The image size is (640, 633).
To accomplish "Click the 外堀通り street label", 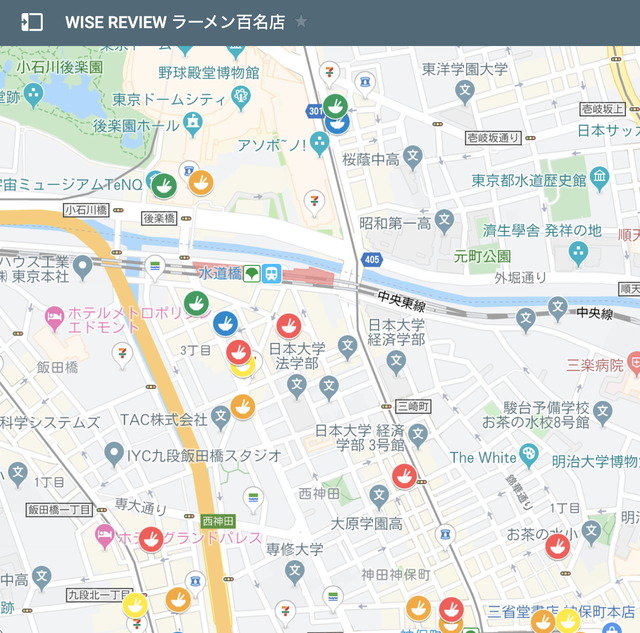I will tap(520, 278).
